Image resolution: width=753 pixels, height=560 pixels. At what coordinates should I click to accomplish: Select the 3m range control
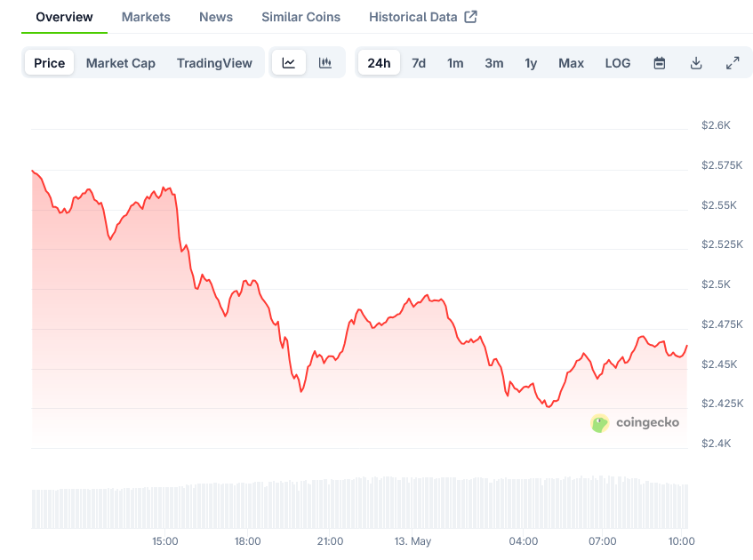494,62
